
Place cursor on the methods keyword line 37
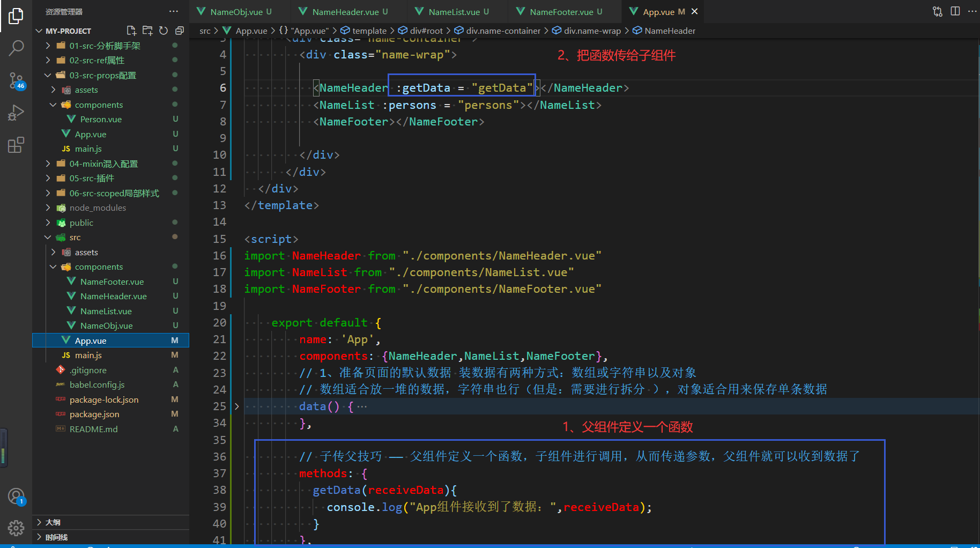click(x=323, y=473)
